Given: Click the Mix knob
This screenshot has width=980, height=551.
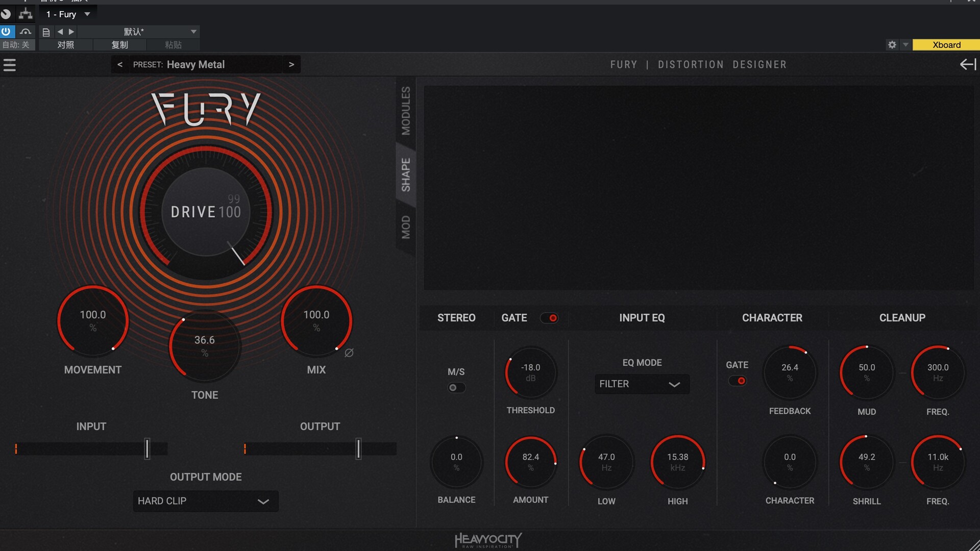Looking at the screenshot, I should tap(316, 321).
